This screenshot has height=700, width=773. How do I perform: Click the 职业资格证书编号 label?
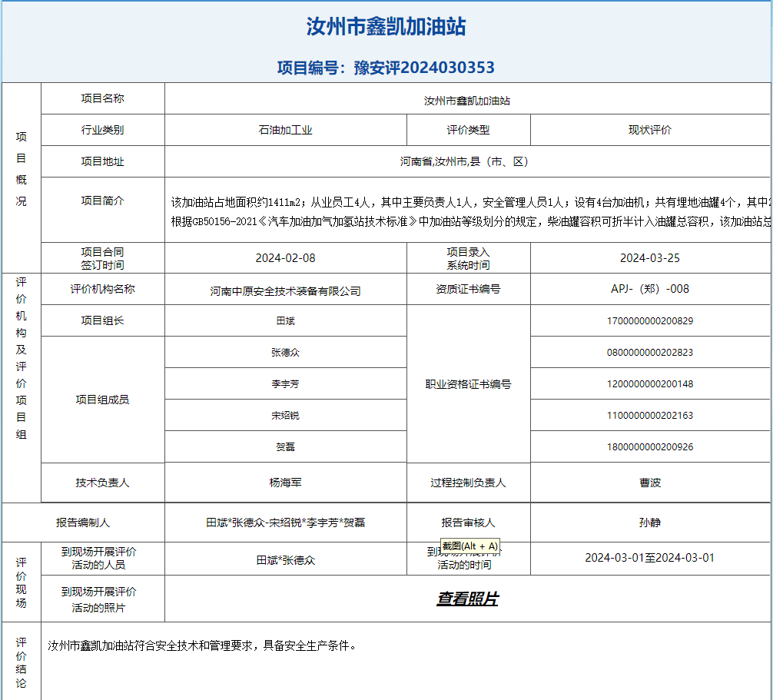coord(469,384)
